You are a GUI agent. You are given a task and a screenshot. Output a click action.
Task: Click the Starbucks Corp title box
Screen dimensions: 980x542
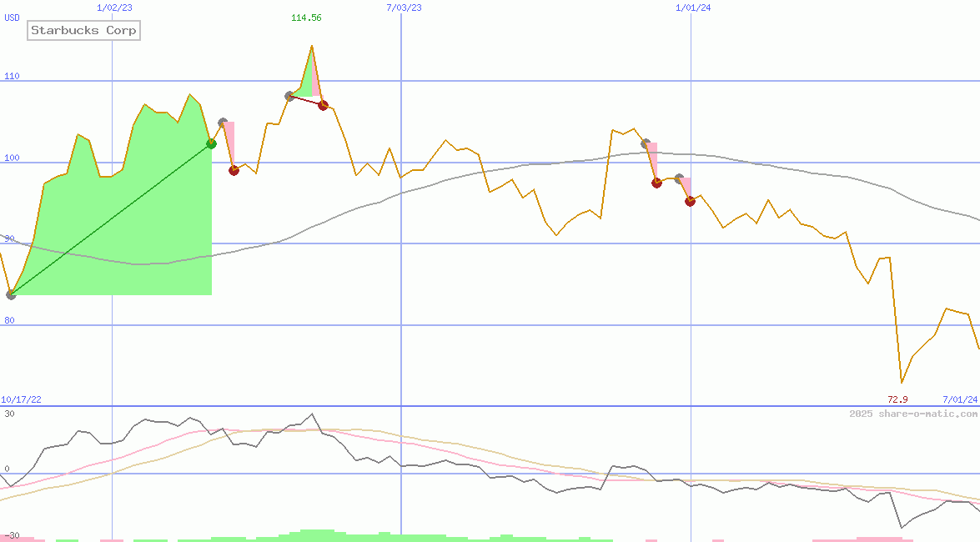[83, 31]
